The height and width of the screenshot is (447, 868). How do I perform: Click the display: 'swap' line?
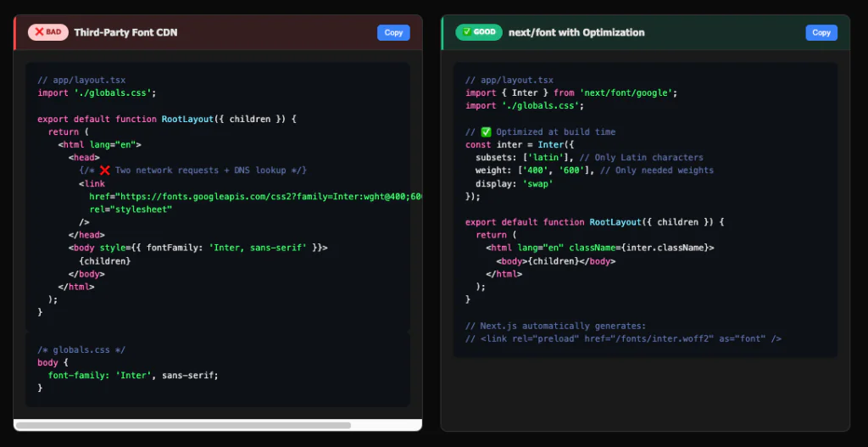pyautogui.click(x=515, y=183)
